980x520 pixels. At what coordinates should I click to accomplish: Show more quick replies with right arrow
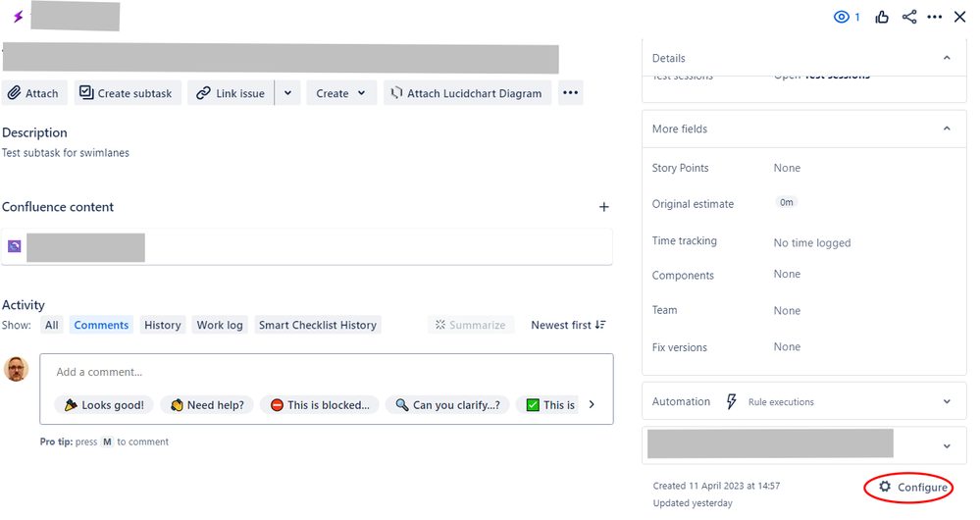pyautogui.click(x=592, y=405)
